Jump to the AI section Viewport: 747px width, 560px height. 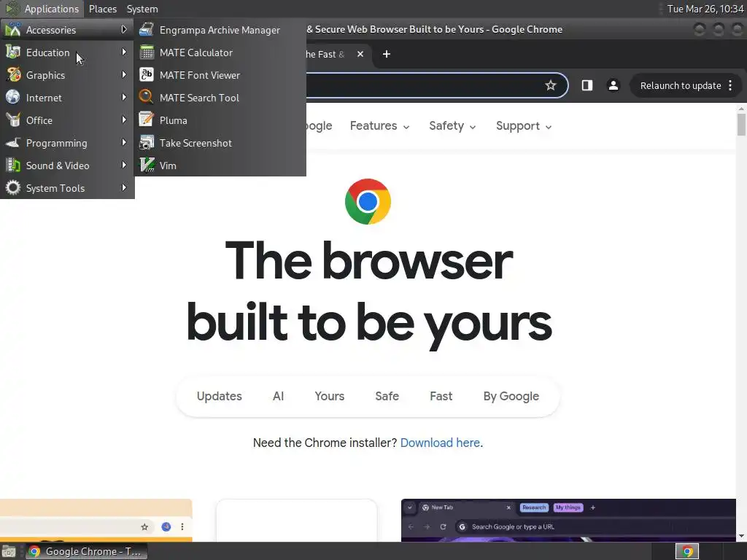coord(278,396)
